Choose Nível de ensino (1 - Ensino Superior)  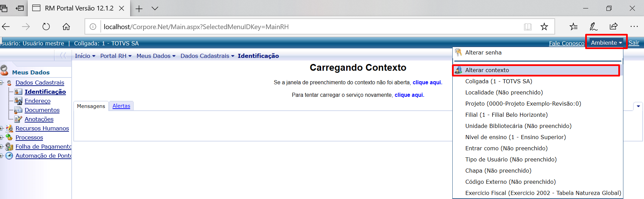[x=538, y=137]
